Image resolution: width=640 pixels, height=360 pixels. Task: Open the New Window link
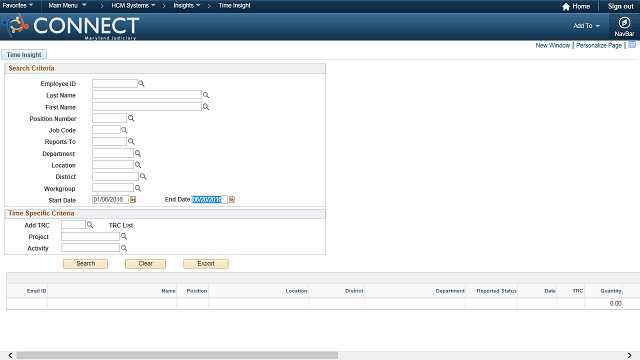[553, 45]
